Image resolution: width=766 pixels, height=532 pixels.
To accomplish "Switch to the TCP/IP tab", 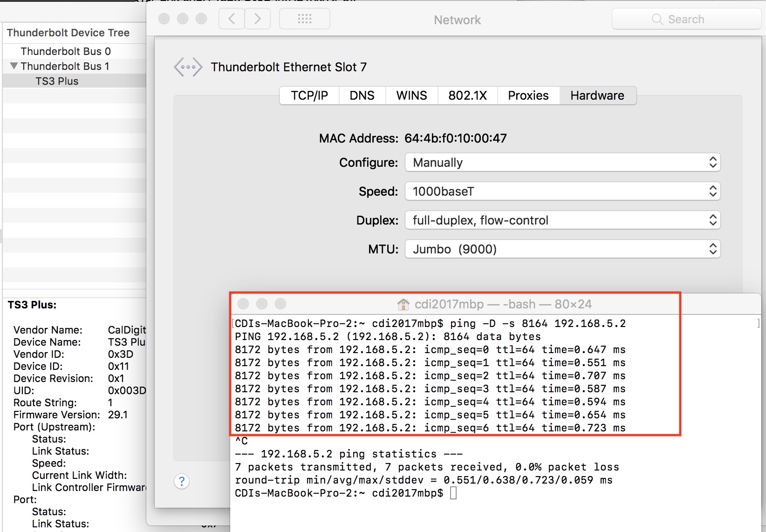I will pos(309,95).
